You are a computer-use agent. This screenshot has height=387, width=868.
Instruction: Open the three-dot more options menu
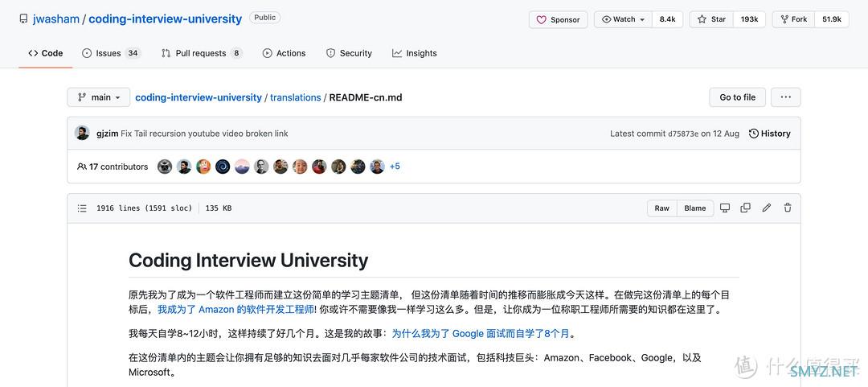(785, 97)
